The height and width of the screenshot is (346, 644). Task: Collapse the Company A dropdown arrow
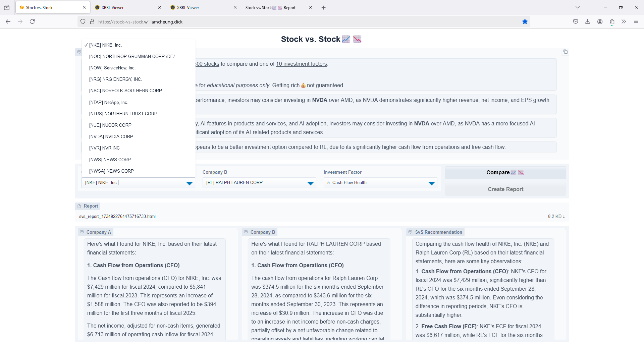coord(189,183)
